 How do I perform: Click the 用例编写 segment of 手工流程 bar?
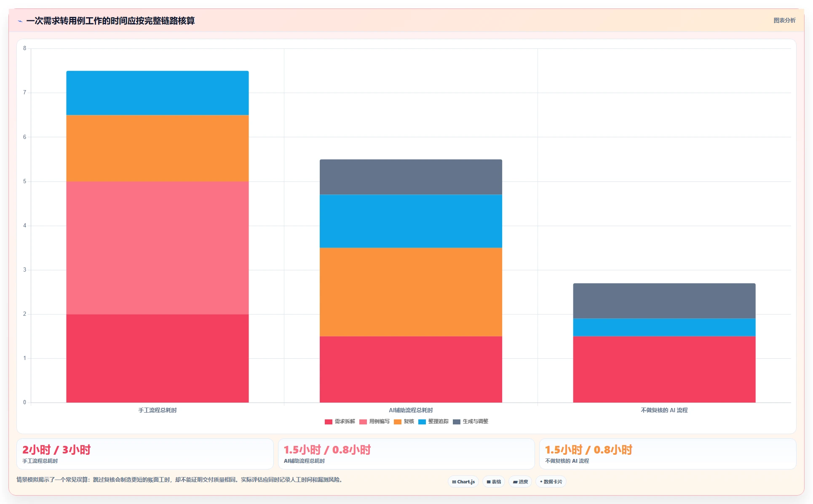tap(158, 248)
